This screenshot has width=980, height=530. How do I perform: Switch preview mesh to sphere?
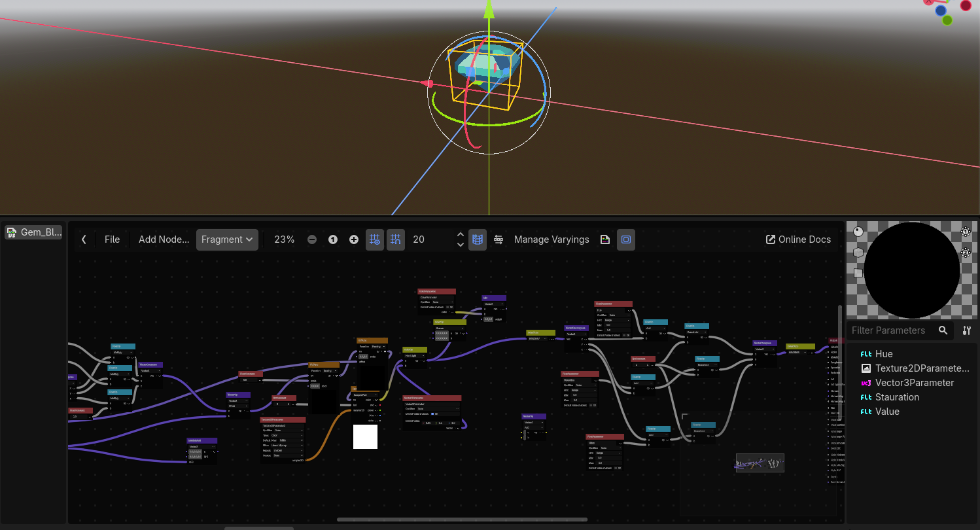click(x=858, y=232)
